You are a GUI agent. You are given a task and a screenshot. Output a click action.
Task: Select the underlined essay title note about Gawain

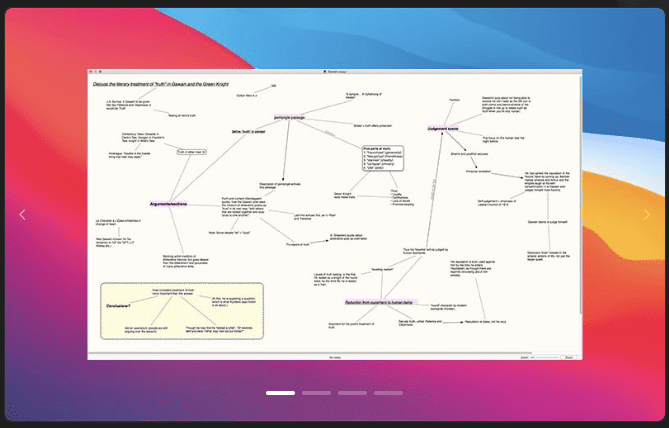[161, 84]
